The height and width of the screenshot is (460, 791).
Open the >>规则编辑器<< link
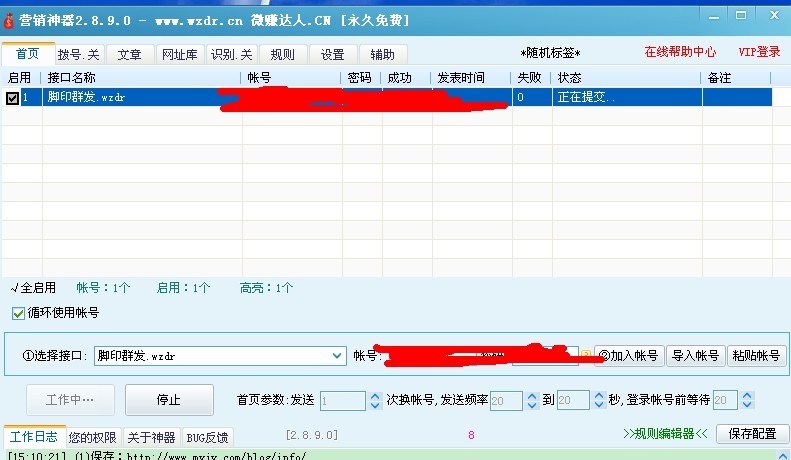tap(665, 434)
